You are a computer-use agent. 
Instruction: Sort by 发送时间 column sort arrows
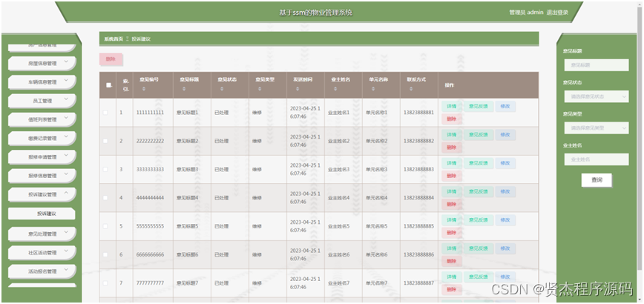tap(297, 89)
